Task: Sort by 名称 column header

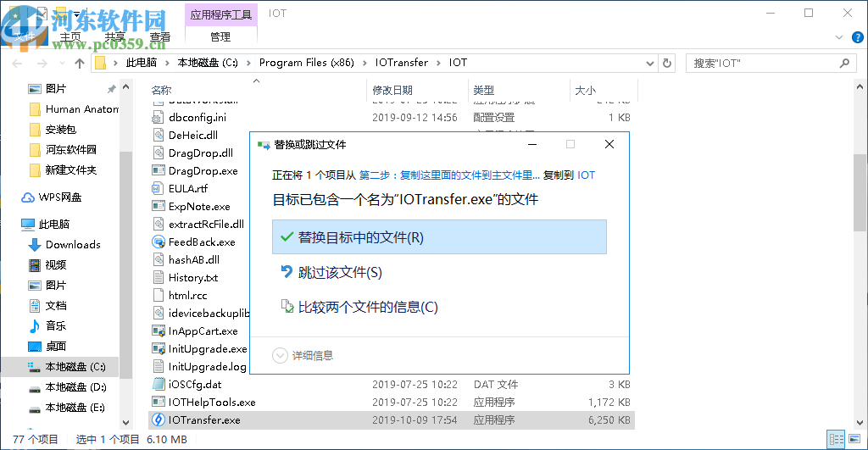Action: point(162,90)
